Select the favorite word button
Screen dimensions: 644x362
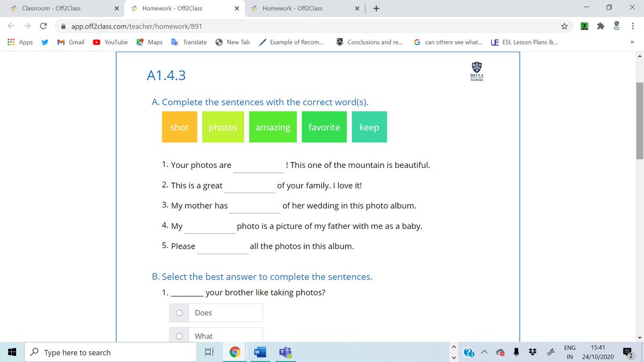[324, 127]
